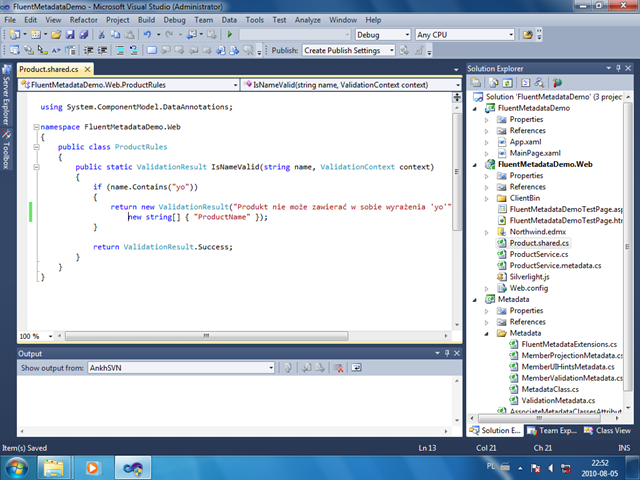Clear the Output window with red X icon
Image resolution: width=640 pixels, height=480 pixels.
(x=338, y=368)
